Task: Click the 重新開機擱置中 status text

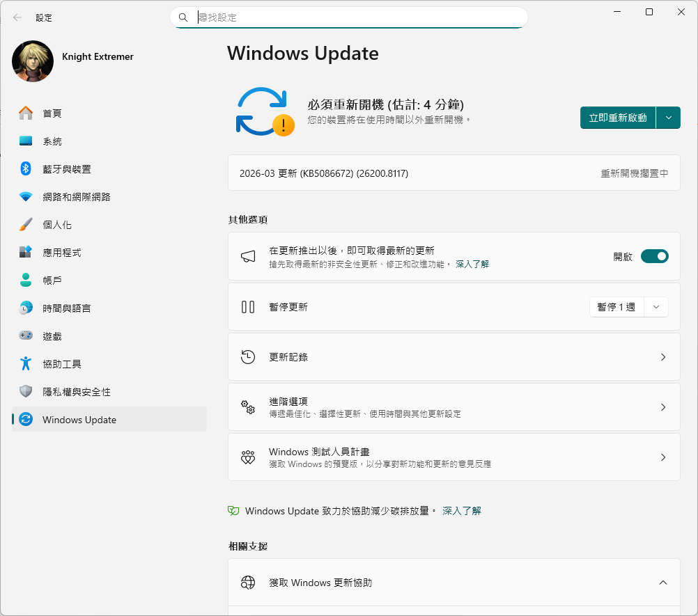Action: click(634, 173)
